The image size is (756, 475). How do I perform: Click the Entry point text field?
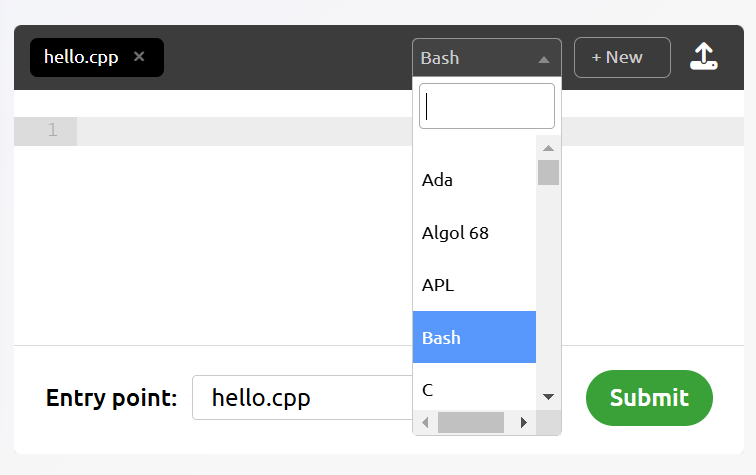tap(302, 398)
